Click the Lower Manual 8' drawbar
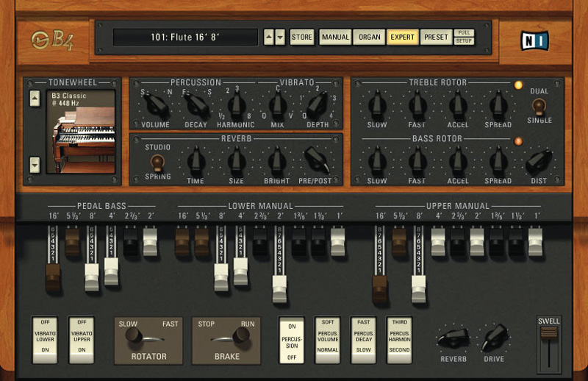Viewport: 588px width, 381px height. (x=221, y=277)
